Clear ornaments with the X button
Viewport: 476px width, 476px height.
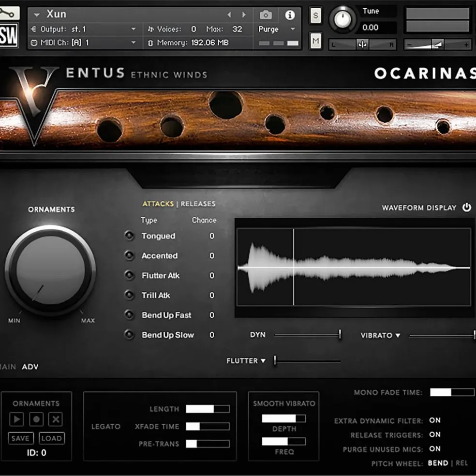(56, 419)
